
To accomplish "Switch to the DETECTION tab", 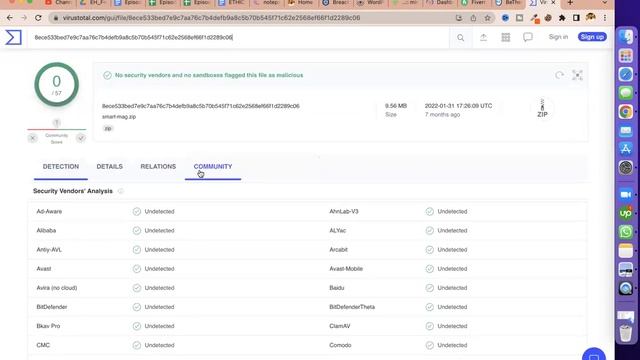I will click(x=61, y=167).
